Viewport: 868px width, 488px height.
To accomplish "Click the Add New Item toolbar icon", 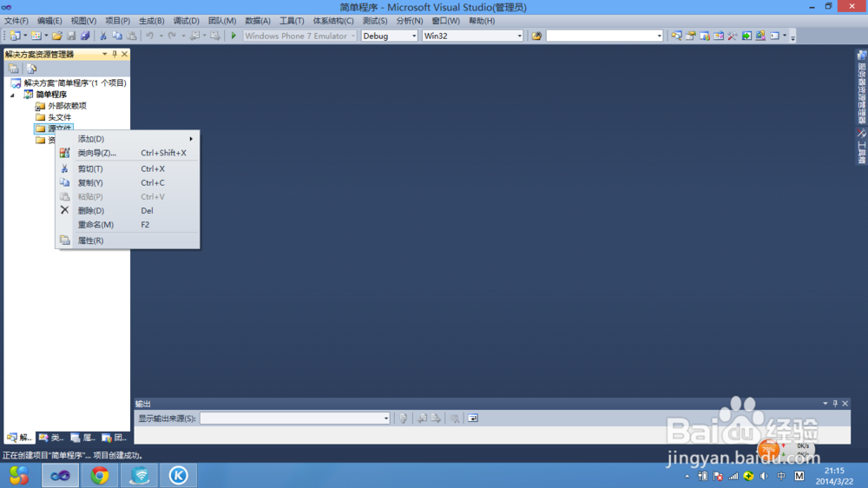I will click(x=36, y=36).
